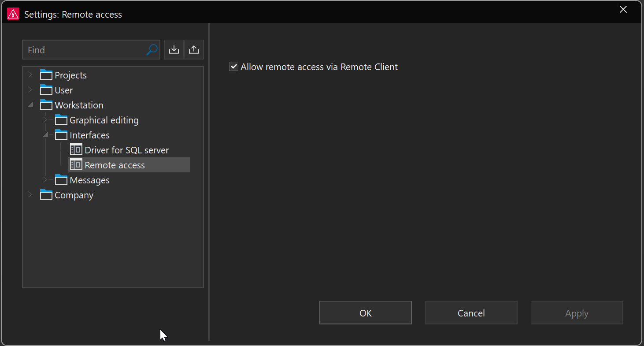Image resolution: width=644 pixels, height=346 pixels.
Task: Click the Cancel button
Action: coord(471,313)
